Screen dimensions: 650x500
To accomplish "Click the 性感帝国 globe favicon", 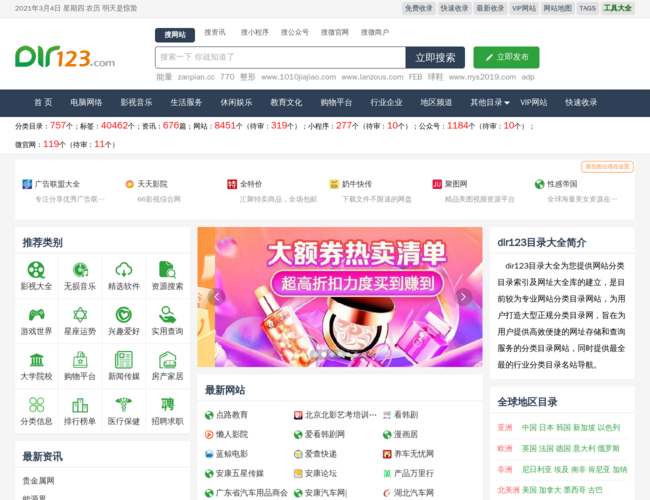I will [x=539, y=184].
